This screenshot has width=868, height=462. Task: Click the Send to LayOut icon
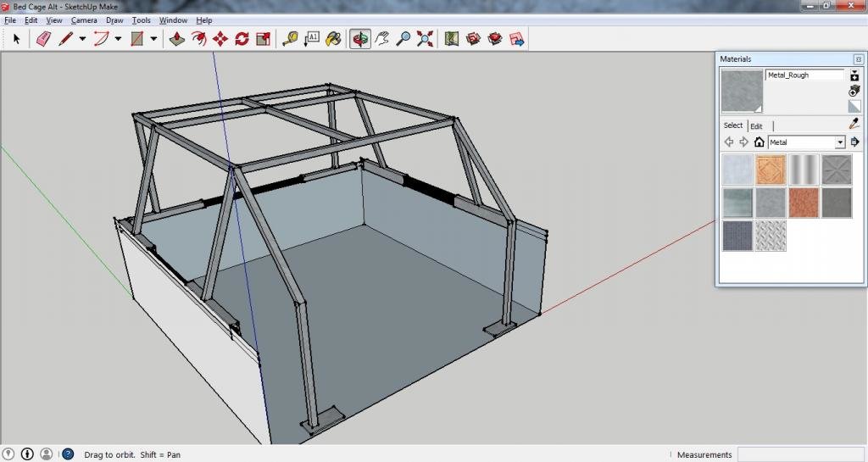(x=516, y=39)
